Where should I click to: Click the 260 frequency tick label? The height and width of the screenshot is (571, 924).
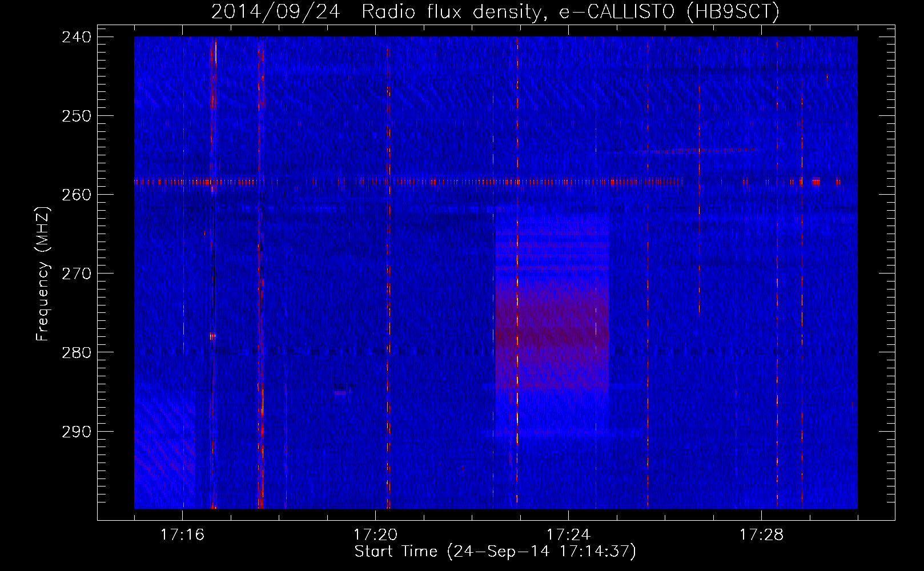pyautogui.click(x=77, y=195)
